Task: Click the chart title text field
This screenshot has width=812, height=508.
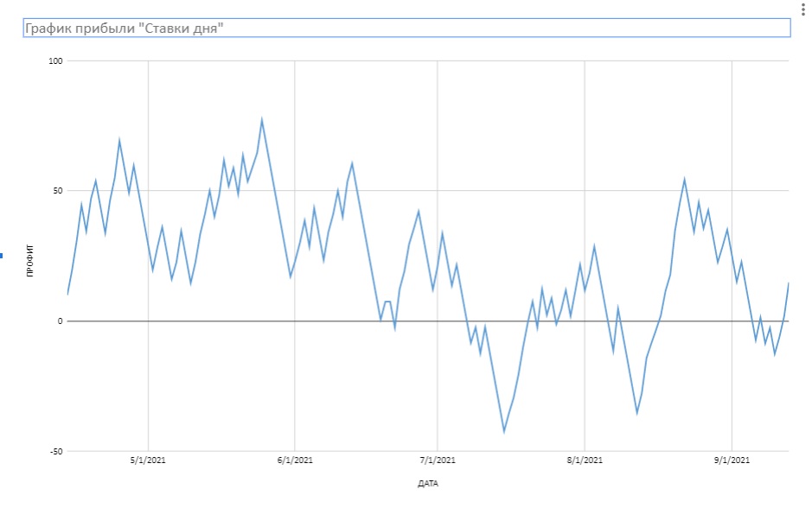Action: click(406, 29)
